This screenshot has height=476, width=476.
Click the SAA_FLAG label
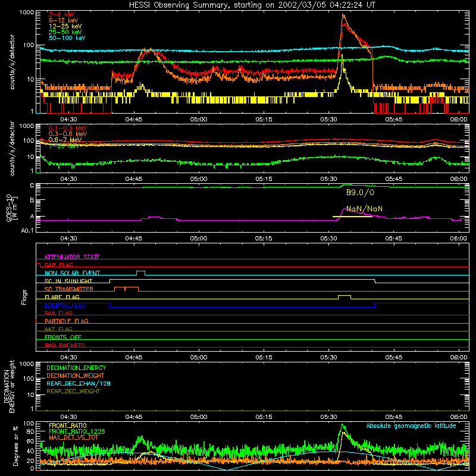58,313
